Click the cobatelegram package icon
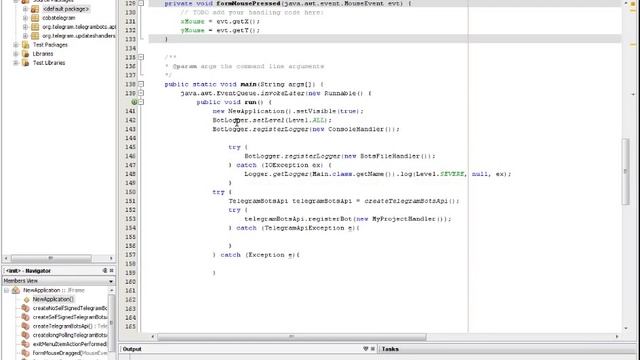The height and width of the screenshot is (360, 640). [35, 18]
